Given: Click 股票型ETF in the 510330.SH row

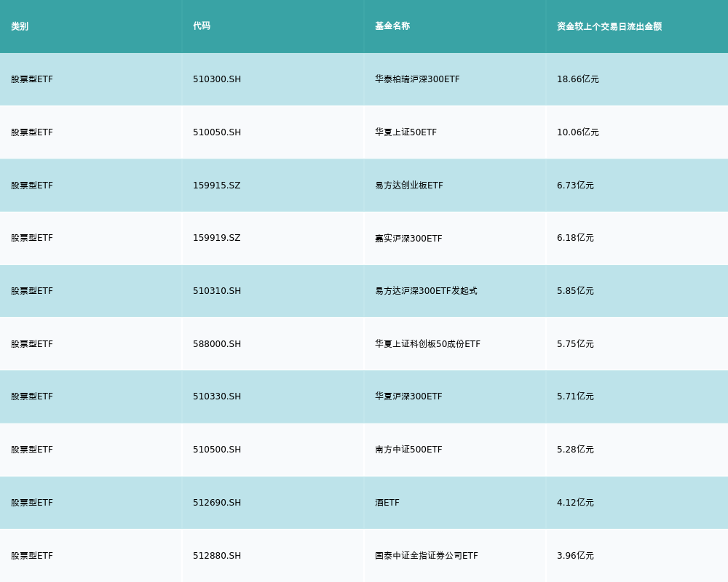Looking at the screenshot, I should point(32,396).
